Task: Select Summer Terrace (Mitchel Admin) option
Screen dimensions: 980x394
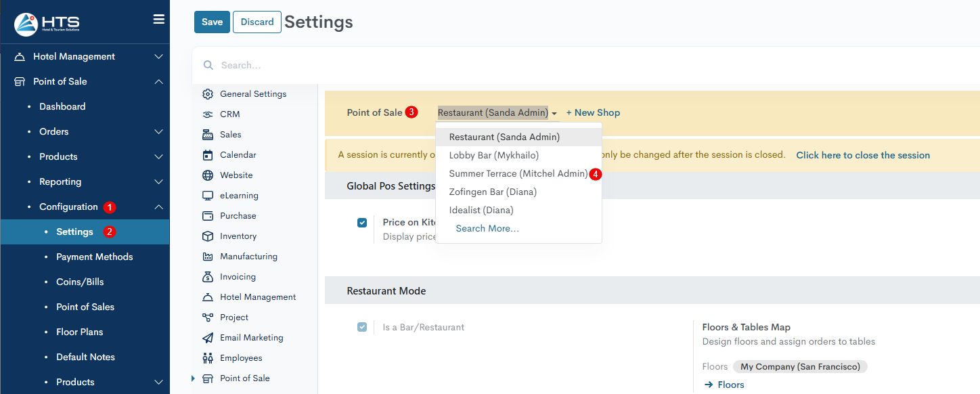Action: 518,174
